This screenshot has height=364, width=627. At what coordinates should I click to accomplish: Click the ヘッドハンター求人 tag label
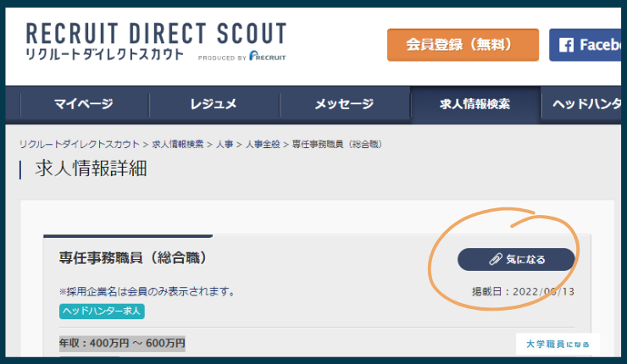pos(102,311)
